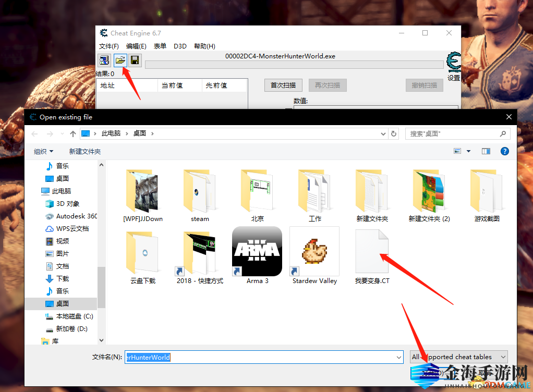Click the forward arrow in file dialog
This screenshot has height=392, width=533.
[50, 134]
